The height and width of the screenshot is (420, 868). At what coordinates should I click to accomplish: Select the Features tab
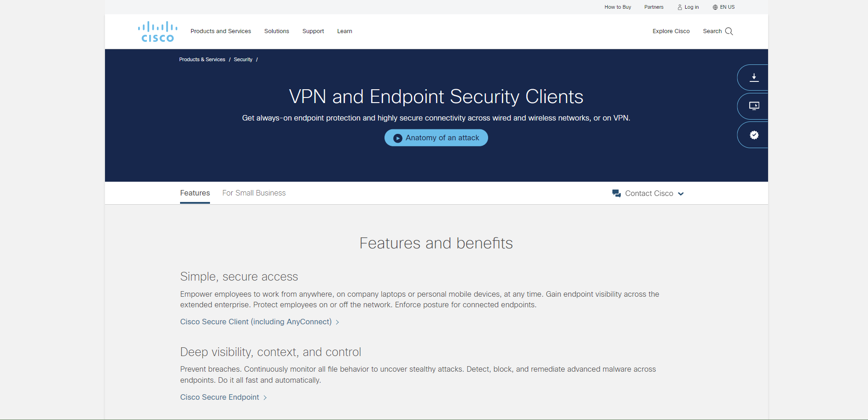click(194, 193)
